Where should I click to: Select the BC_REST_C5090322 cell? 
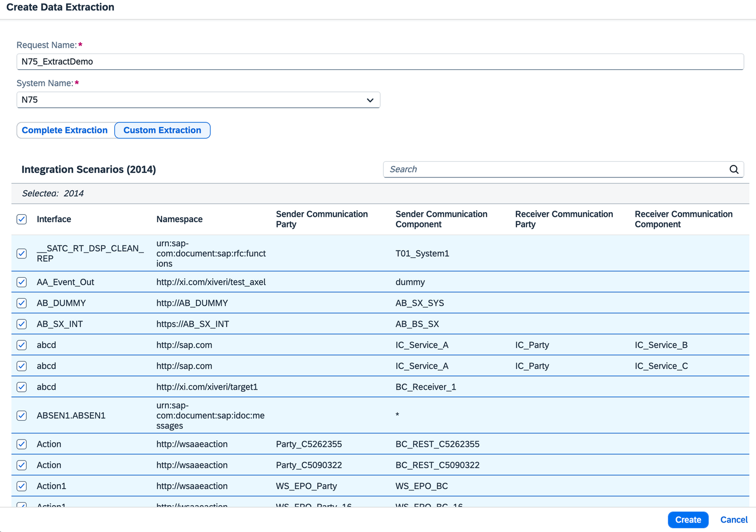point(438,465)
